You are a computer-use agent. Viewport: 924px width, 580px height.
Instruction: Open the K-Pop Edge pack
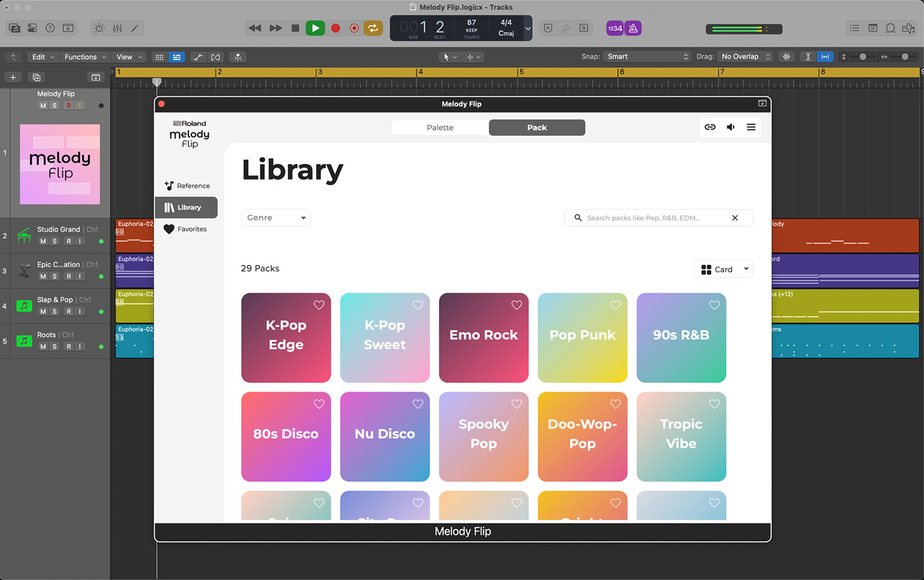point(286,337)
